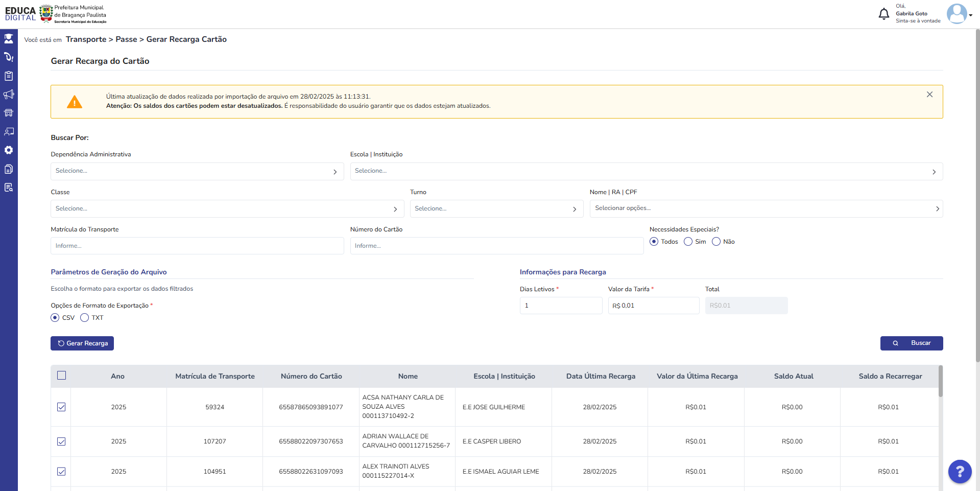980x491 pixels.
Task: Go to Transporte in the breadcrumb
Action: pos(86,39)
